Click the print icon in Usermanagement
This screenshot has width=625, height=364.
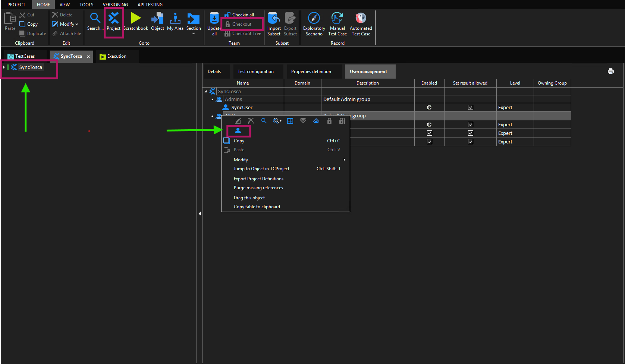click(x=610, y=71)
